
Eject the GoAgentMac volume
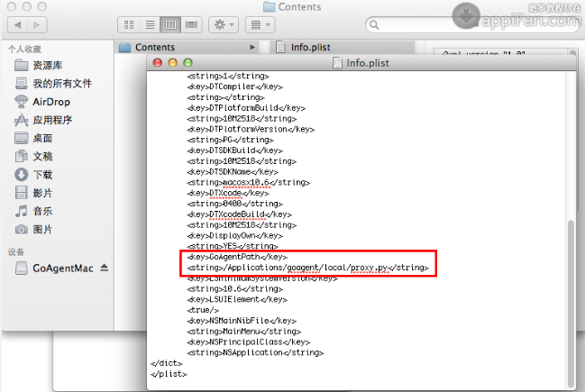pyautogui.click(x=104, y=268)
